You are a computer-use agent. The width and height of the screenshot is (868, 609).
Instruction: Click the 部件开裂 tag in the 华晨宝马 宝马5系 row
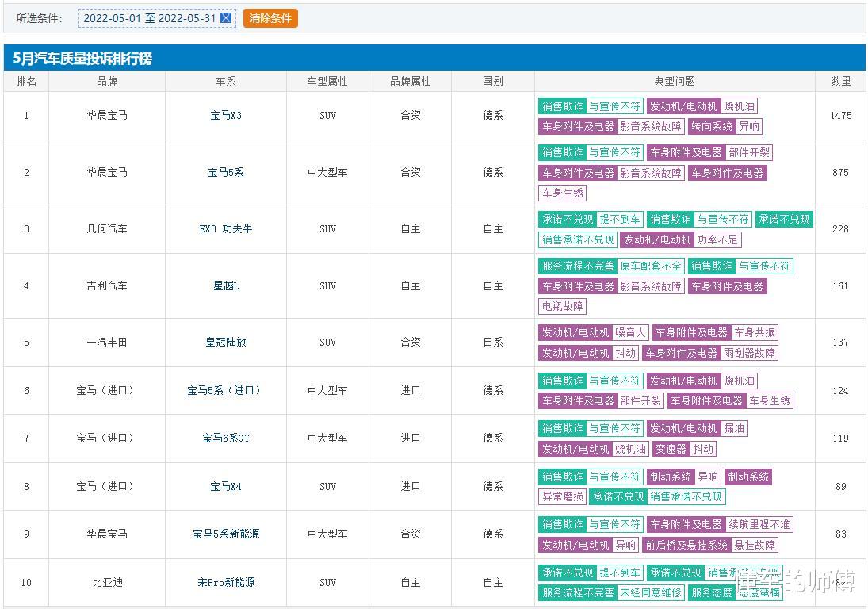749,152
